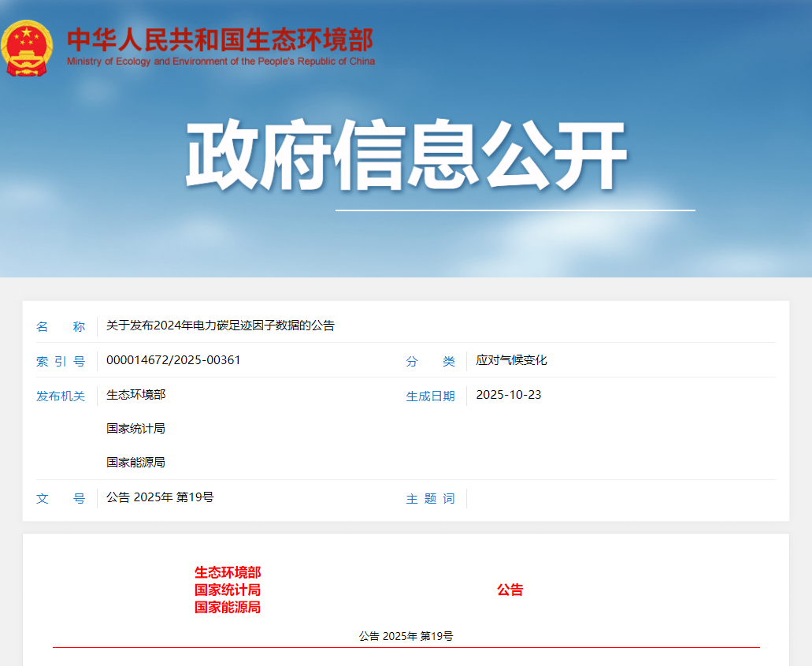
Task: Click 国家能源局 in the issuing agency field
Action: [135, 463]
